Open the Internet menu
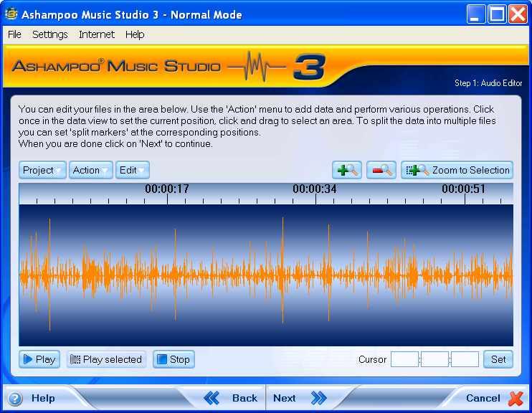The width and height of the screenshot is (532, 413). (x=97, y=34)
